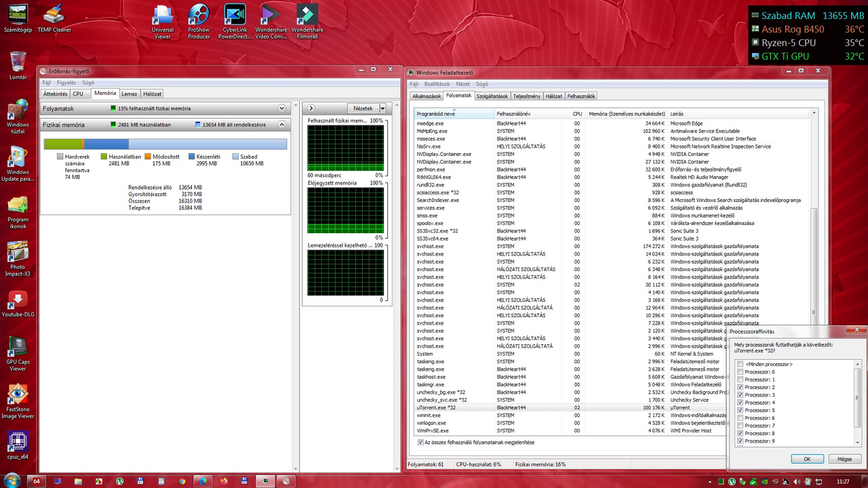Viewport: 868px width, 488px height.
Task: Launch Photo Impact-X3 shortcut
Action: pos(18,259)
